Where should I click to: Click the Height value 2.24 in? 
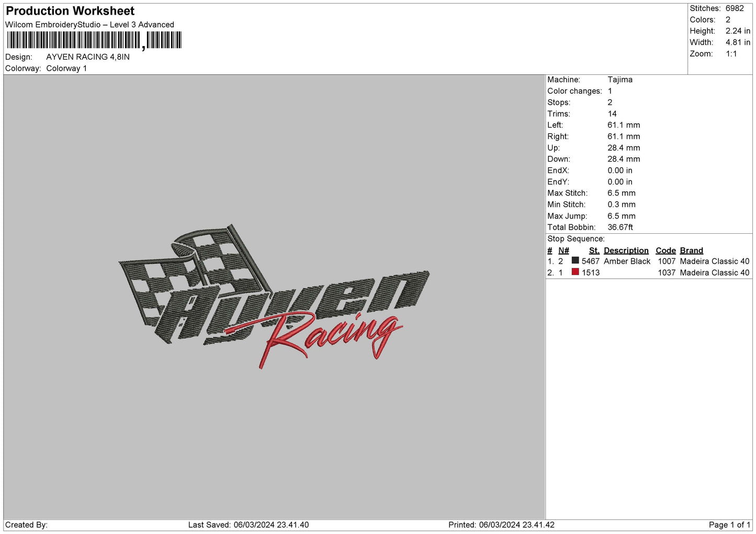tap(738, 31)
